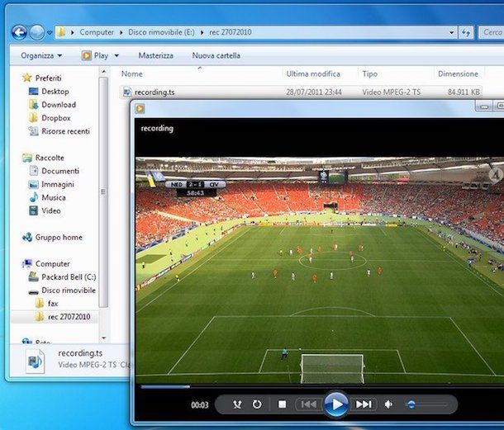Click the sidebar scrollbar up arrow
504x430 pixels.
pos(103,72)
